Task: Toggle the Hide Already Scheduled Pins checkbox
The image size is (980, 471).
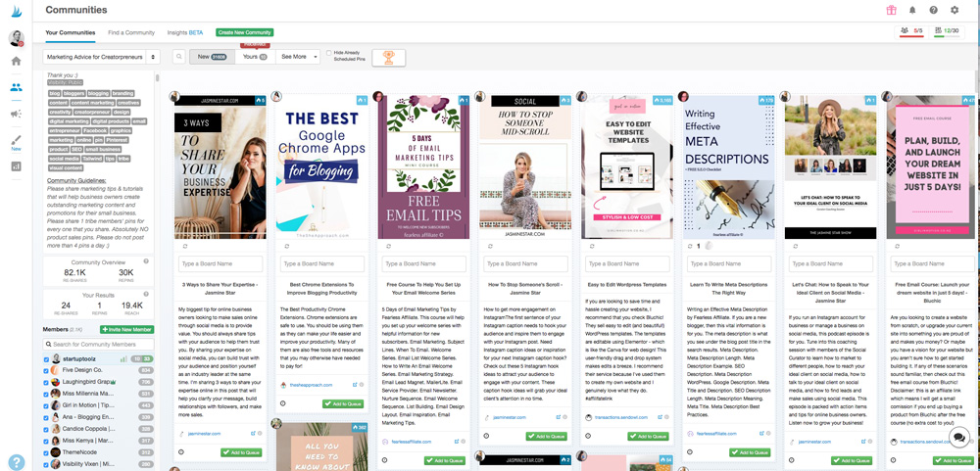Action: (x=329, y=53)
